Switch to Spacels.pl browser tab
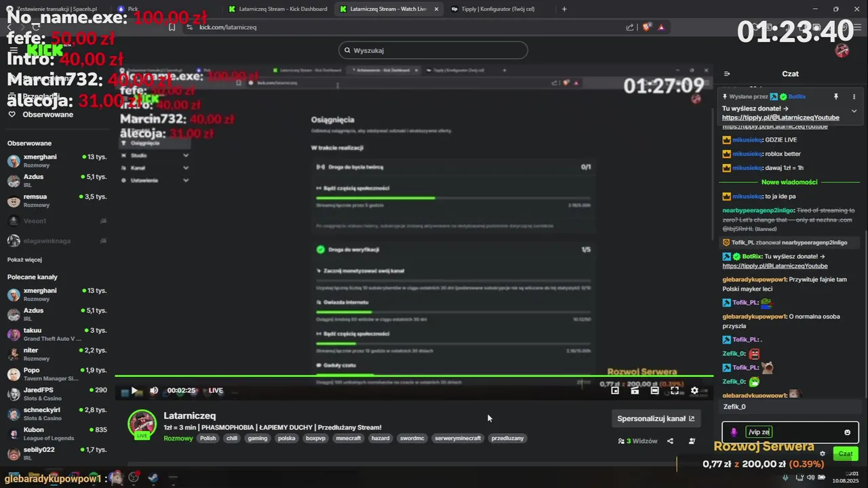The width and height of the screenshot is (868, 488). [56, 9]
